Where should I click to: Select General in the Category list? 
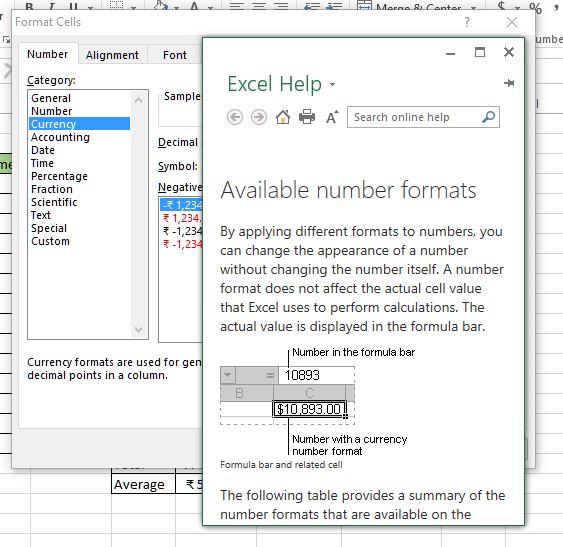tap(79, 98)
